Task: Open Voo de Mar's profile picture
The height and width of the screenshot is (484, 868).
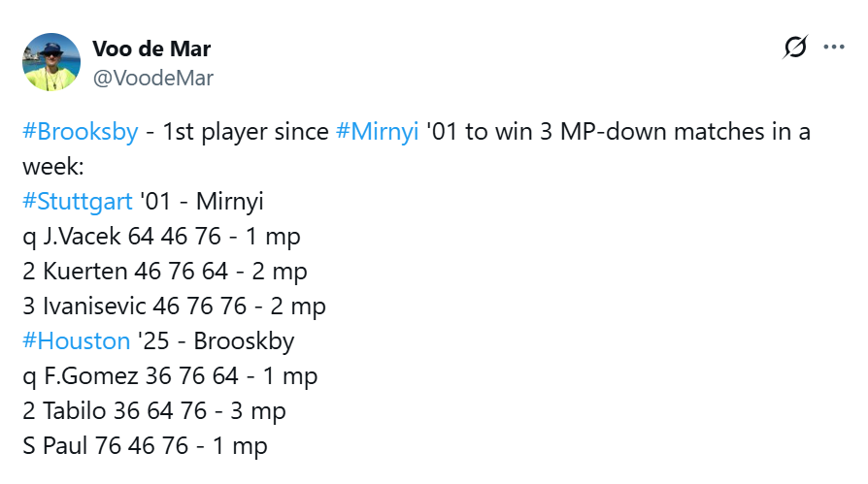Action: 50,61
